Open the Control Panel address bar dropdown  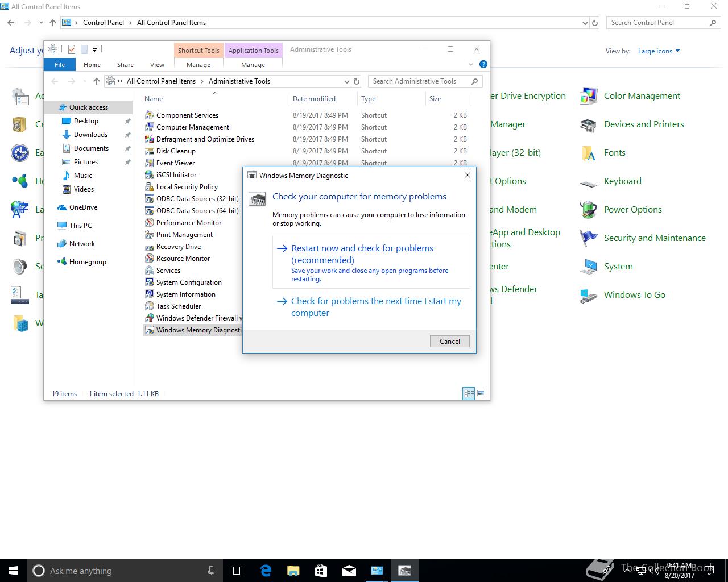click(x=585, y=23)
